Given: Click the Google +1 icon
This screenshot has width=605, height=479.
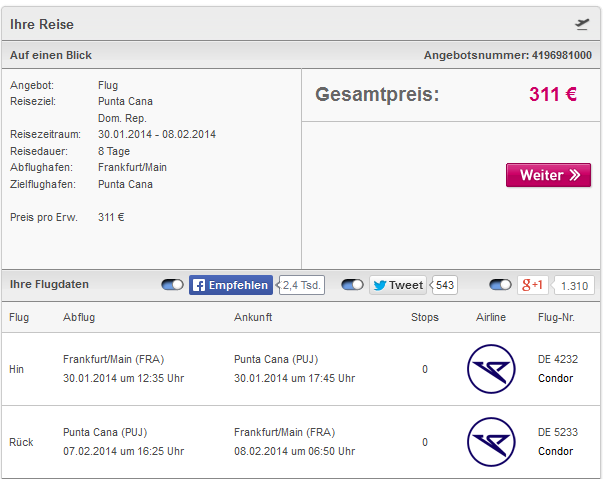Looking at the screenshot, I should pyautogui.click(x=532, y=285).
